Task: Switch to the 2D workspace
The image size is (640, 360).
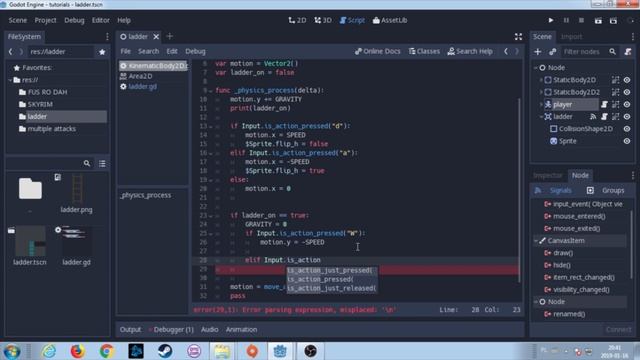Action: point(297,20)
